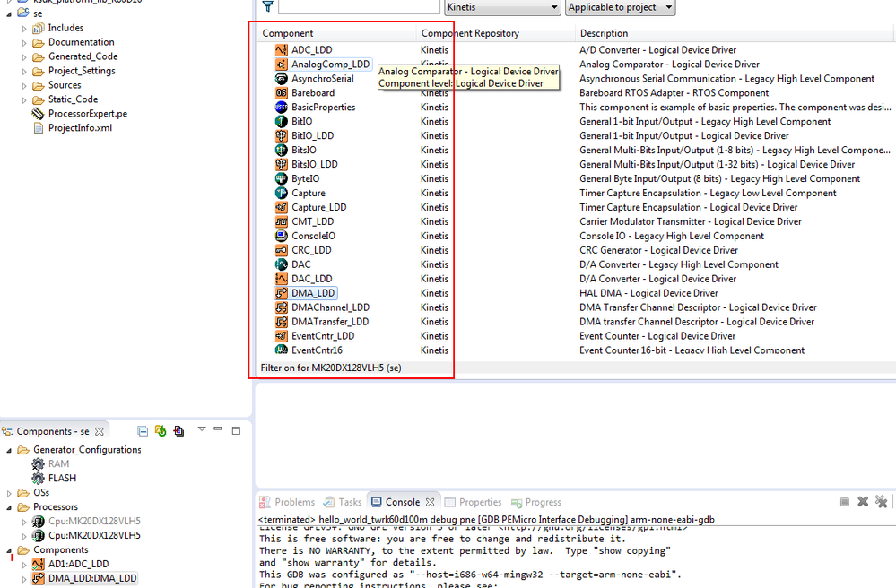Select the BasicProperties component icon
The width and height of the screenshot is (896, 588).
click(x=281, y=108)
